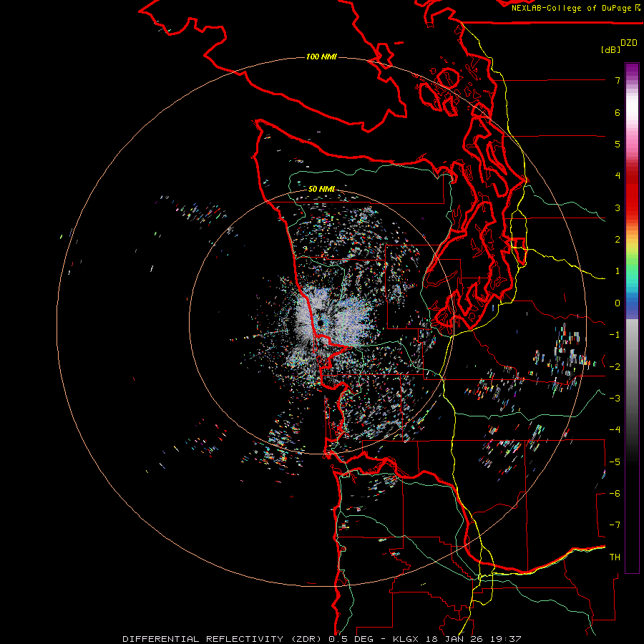Click the [dB] unit label

pyautogui.click(x=611, y=49)
